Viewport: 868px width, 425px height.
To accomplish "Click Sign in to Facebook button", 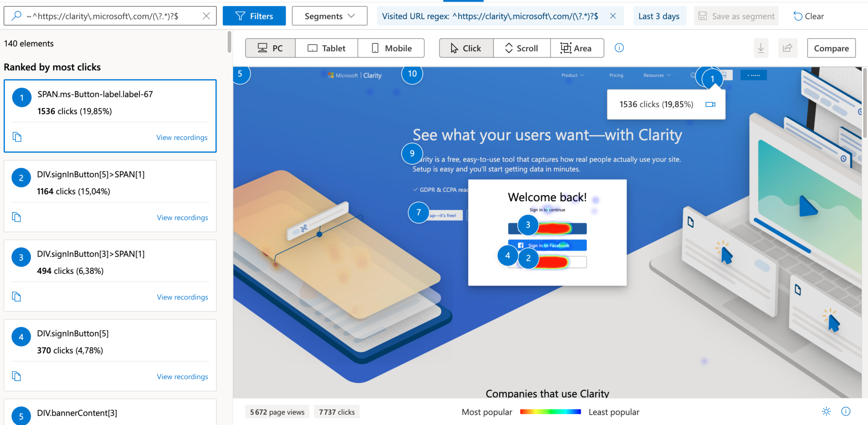I will [547, 245].
